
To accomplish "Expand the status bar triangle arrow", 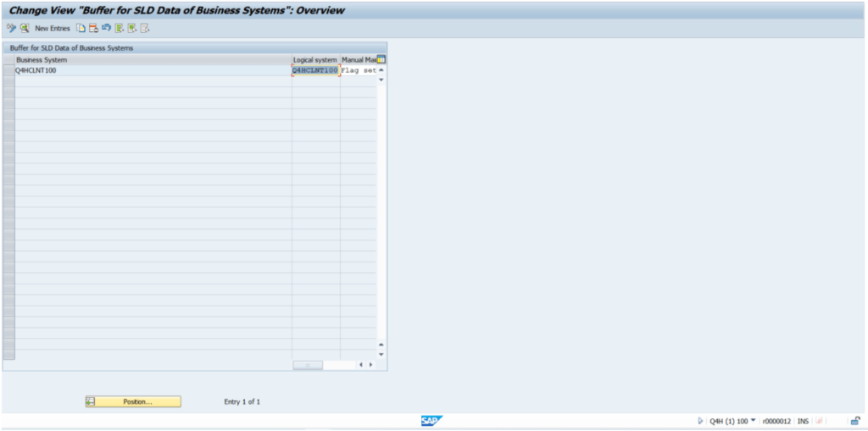I will (x=700, y=421).
